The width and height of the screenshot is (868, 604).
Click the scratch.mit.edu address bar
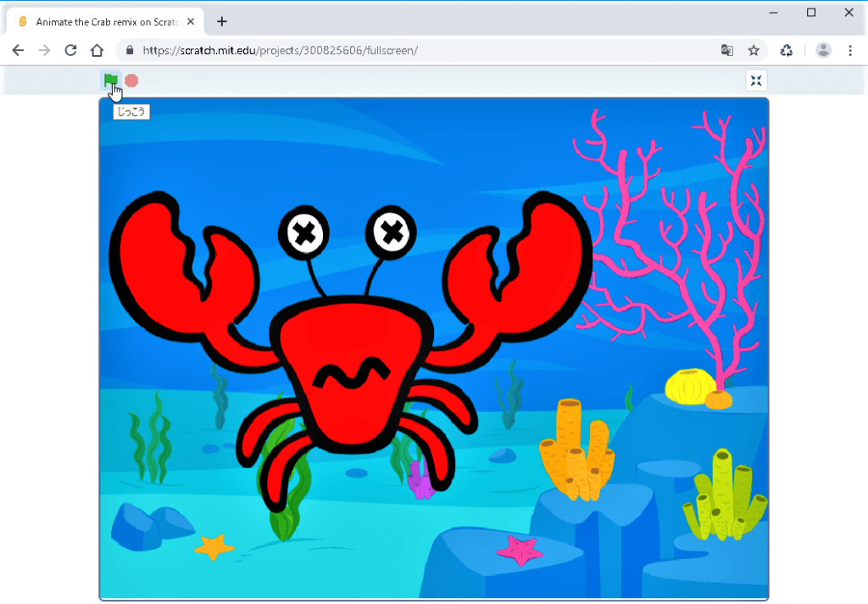click(x=424, y=50)
